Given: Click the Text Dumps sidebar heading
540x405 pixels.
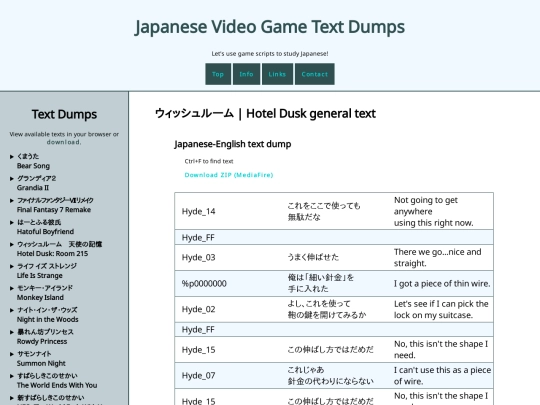Looking at the screenshot, I should [x=64, y=114].
